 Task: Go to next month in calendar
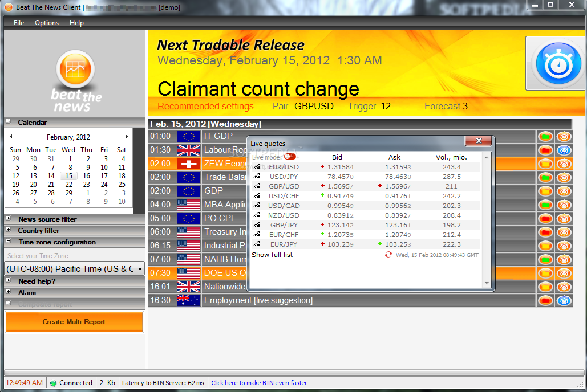point(127,137)
